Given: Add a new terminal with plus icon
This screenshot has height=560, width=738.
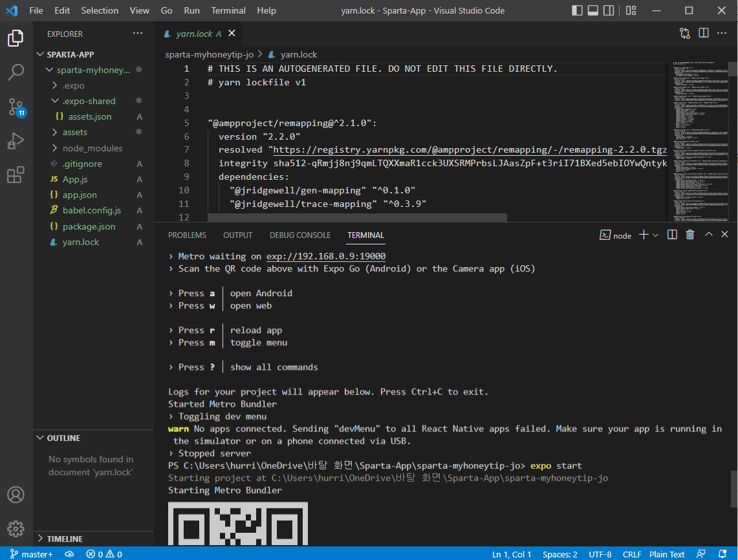Looking at the screenshot, I should pyautogui.click(x=644, y=235).
